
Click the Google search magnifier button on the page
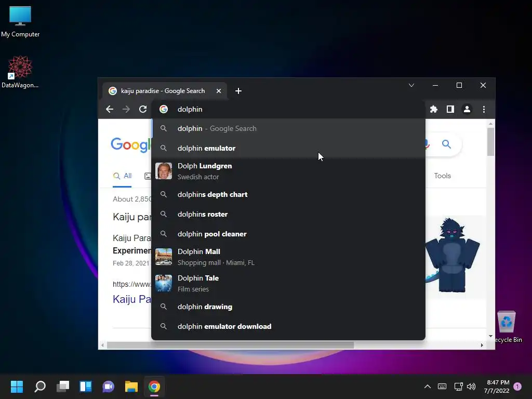[446, 144]
